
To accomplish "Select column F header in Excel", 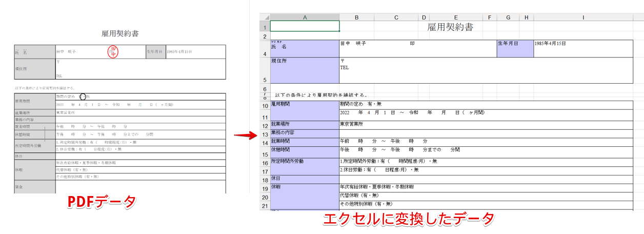I will coord(490,17).
